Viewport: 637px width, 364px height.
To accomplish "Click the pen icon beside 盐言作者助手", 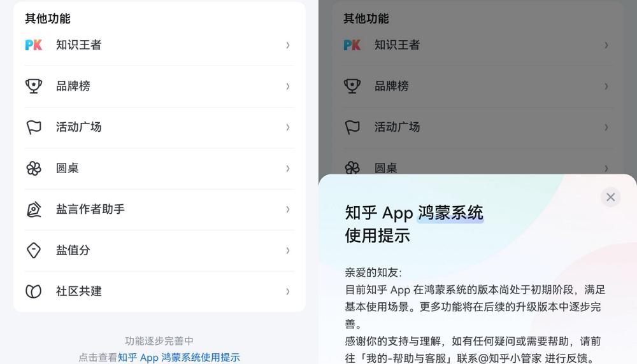I will pos(34,209).
